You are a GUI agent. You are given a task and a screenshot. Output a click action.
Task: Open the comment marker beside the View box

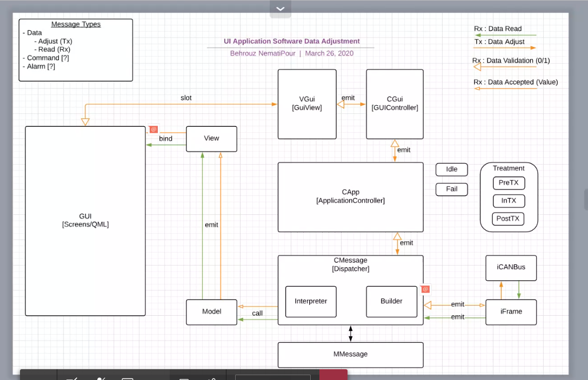click(153, 130)
